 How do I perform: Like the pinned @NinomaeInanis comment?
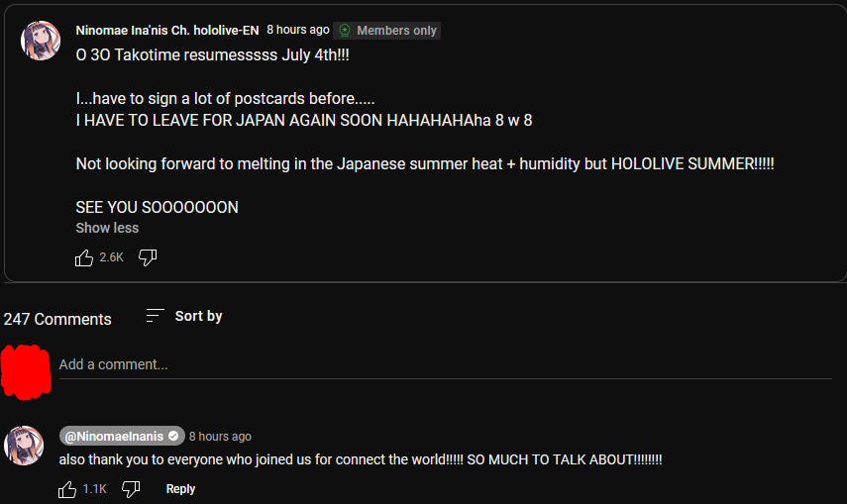pyautogui.click(x=67, y=489)
